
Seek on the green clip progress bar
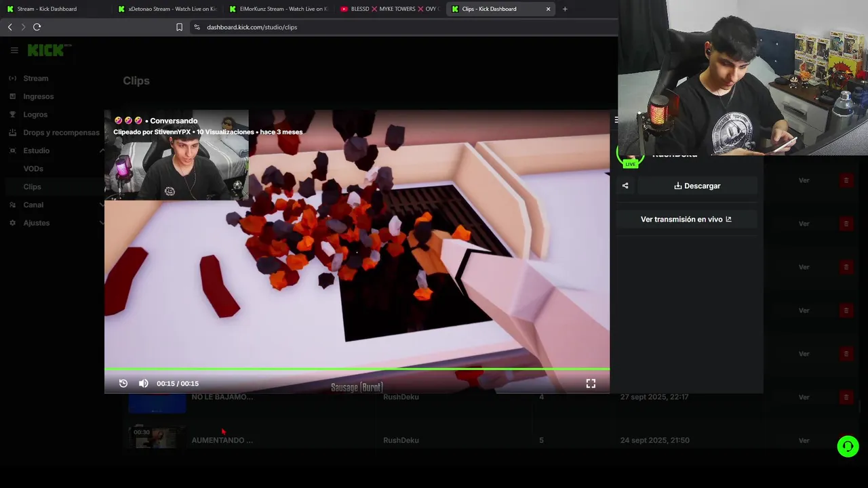(x=357, y=369)
